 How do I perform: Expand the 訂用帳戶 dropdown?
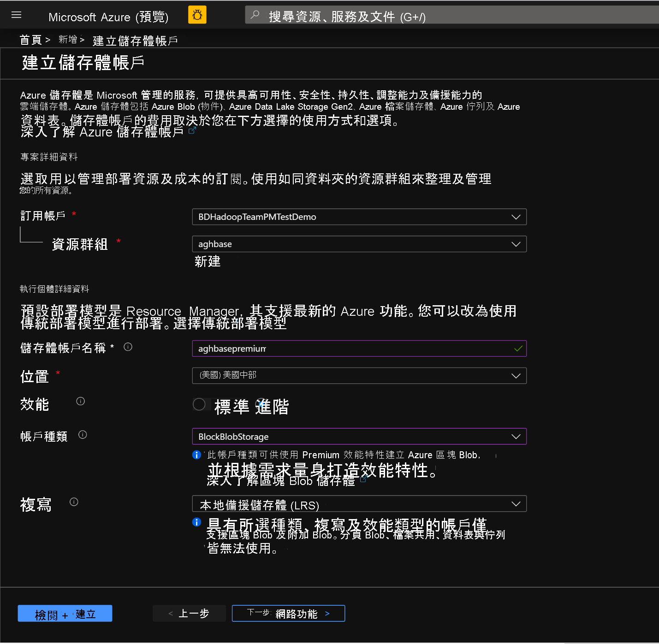point(359,217)
